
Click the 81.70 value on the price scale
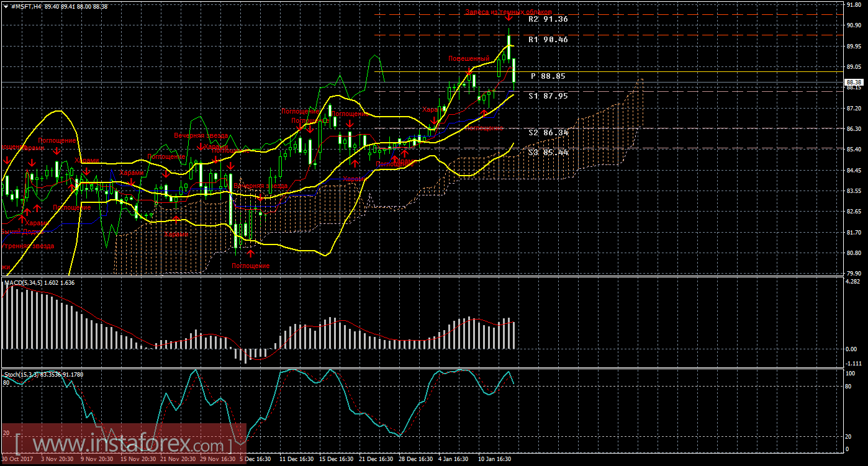click(x=854, y=232)
